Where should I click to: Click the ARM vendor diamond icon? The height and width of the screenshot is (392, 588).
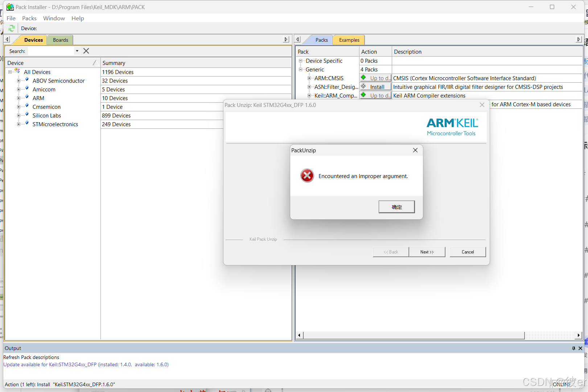pyautogui.click(x=27, y=97)
